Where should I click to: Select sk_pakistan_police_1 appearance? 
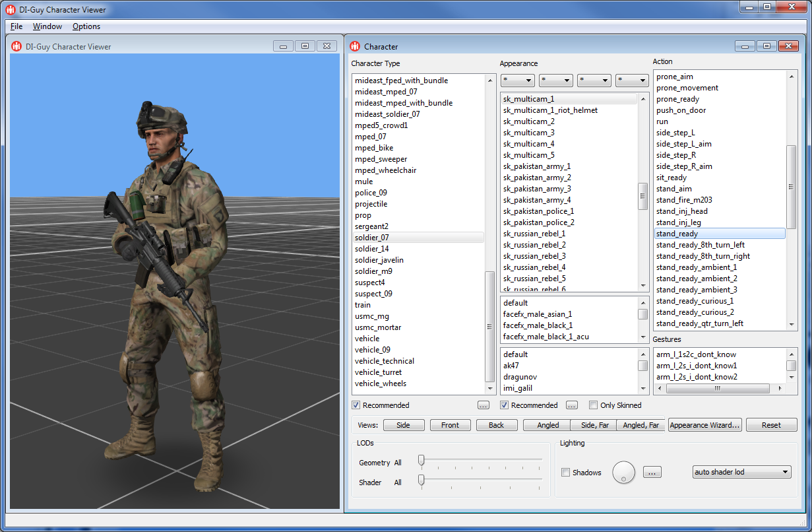538,211
